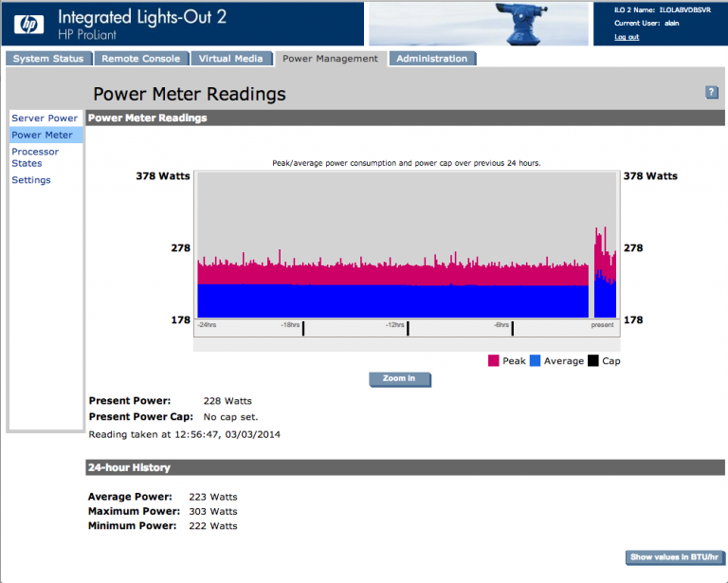Open Processor States sidebar link

35,157
